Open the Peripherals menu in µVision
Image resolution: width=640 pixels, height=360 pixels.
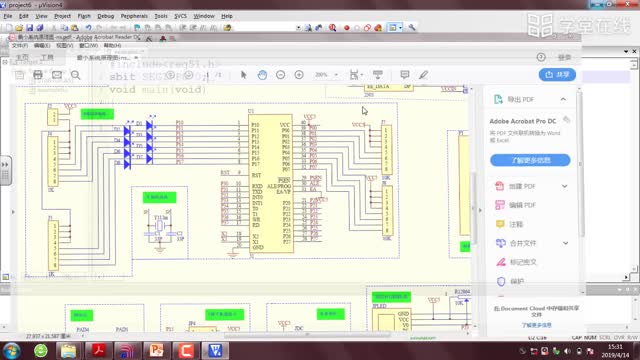pyautogui.click(x=134, y=16)
